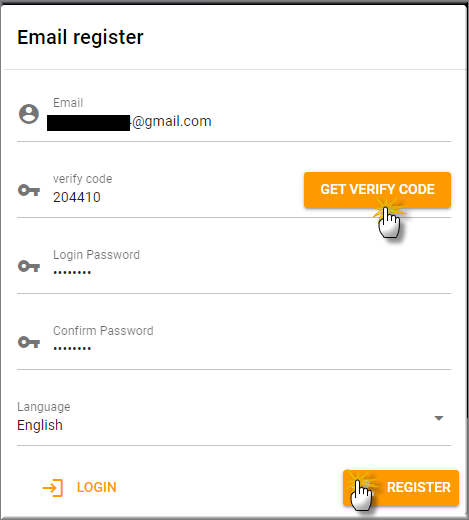Click the key icon next to verify code
This screenshot has height=520, width=469.
coord(29,190)
